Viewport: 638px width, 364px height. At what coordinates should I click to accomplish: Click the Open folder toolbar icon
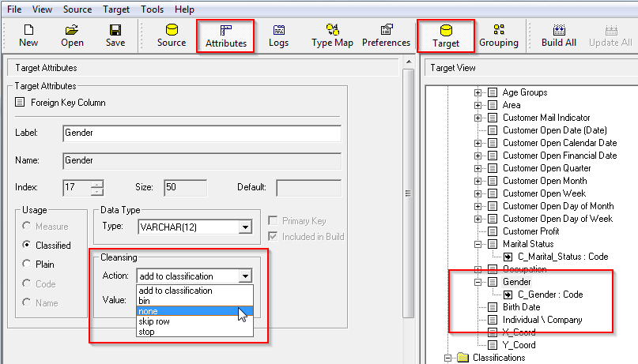pyautogui.click(x=72, y=36)
